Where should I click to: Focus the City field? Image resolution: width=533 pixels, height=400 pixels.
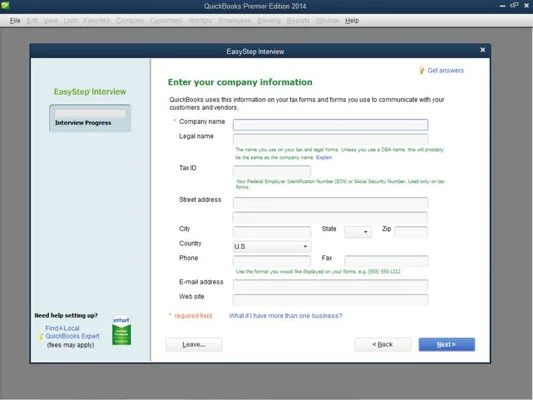pos(272,232)
